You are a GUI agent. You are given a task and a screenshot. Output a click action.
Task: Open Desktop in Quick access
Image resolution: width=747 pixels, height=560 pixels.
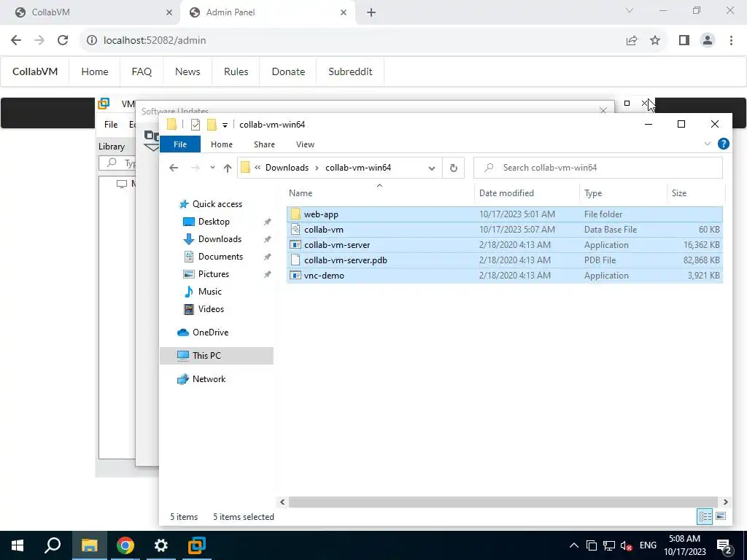[x=214, y=222]
